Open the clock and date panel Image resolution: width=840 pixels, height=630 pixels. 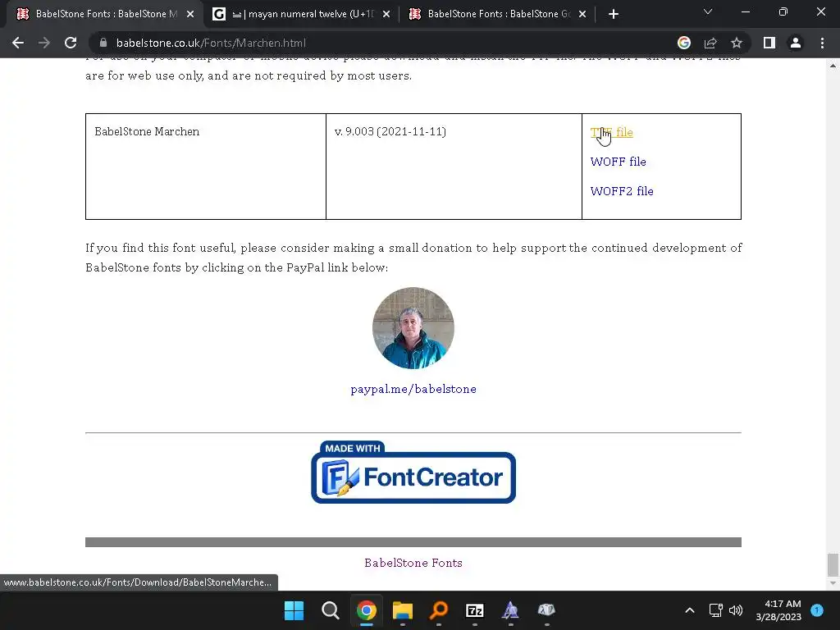coord(778,610)
